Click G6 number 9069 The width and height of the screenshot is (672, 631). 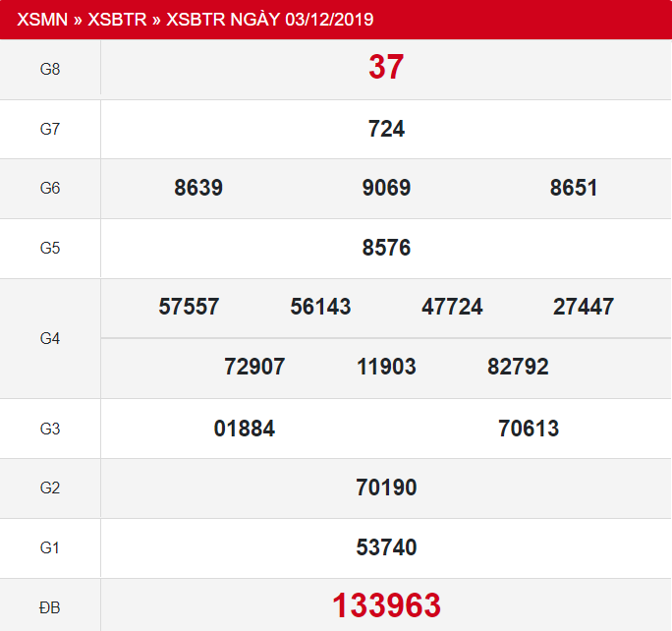tap(386, 188)
